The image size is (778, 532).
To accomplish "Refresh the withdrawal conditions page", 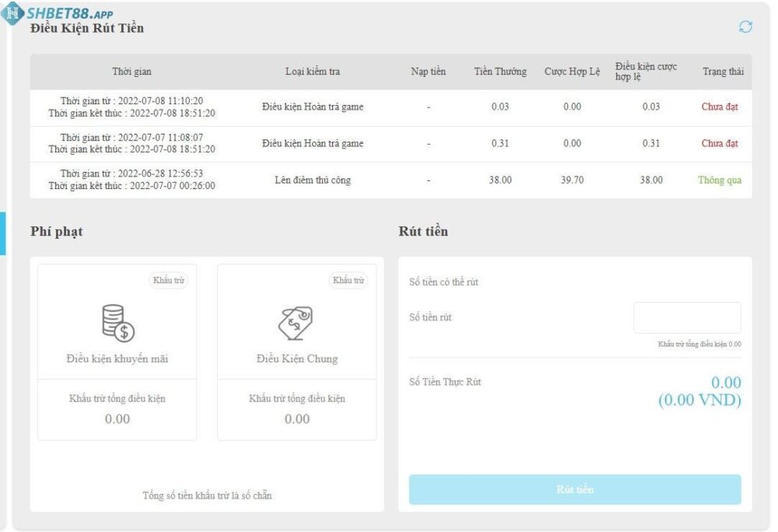I will [745, 26].
